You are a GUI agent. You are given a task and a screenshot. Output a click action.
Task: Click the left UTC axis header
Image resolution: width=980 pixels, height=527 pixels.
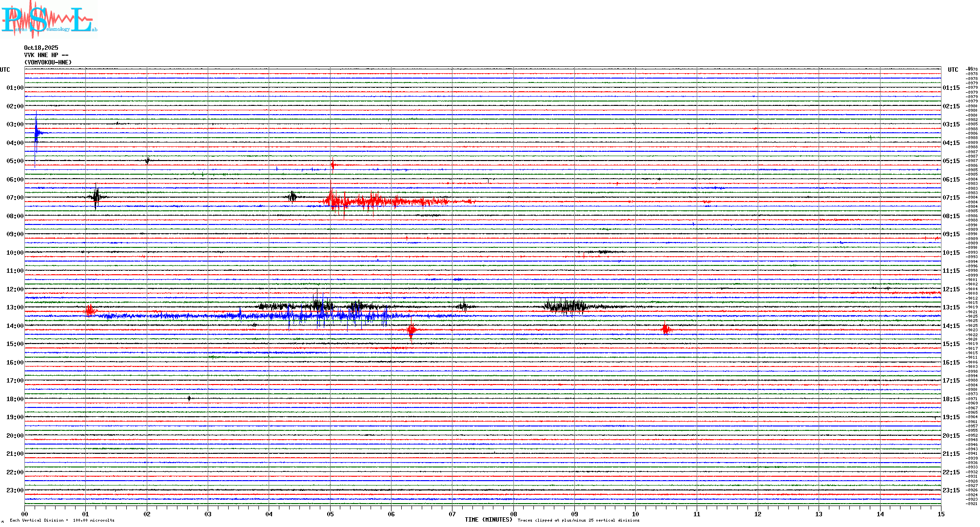pos(5,70)
